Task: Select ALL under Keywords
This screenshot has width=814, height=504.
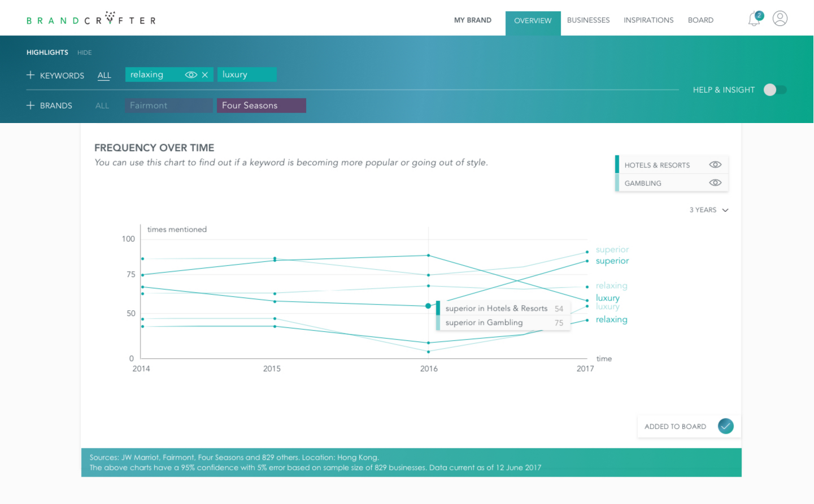Action: pos(104,75)
